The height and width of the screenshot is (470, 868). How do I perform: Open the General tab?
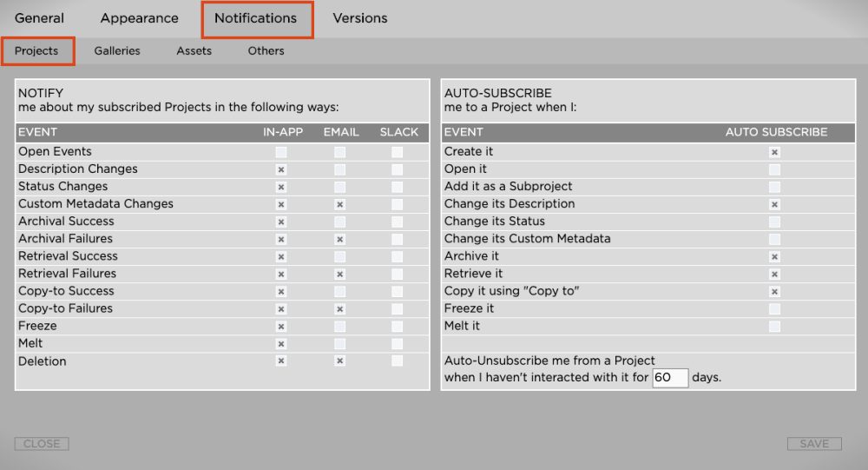coord(39,18)
